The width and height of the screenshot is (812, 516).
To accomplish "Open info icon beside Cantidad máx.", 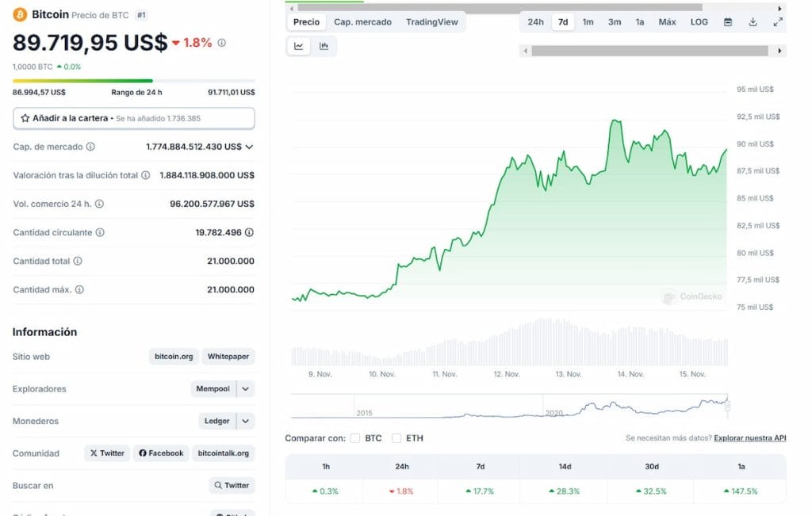I will tap(79, 289).
